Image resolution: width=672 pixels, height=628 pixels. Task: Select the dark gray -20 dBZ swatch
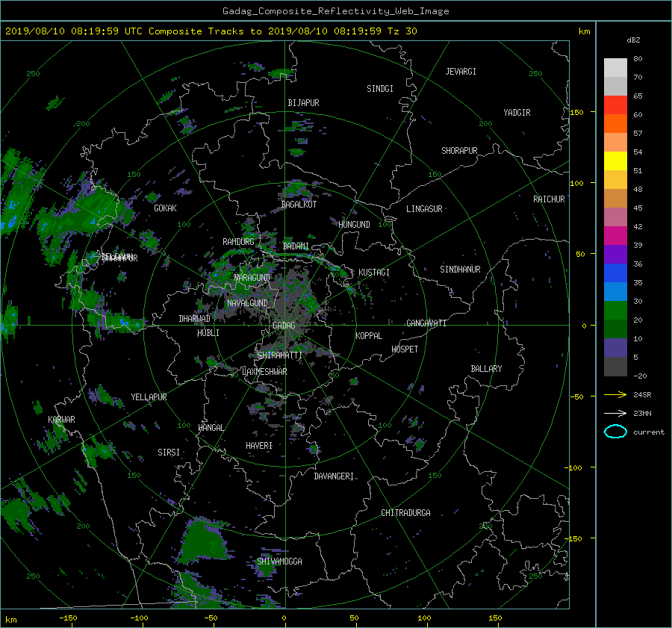(x=615, y=367)
